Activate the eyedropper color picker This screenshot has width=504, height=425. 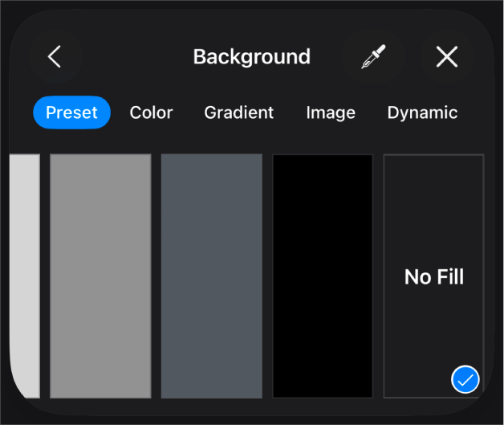coord(369,57)
